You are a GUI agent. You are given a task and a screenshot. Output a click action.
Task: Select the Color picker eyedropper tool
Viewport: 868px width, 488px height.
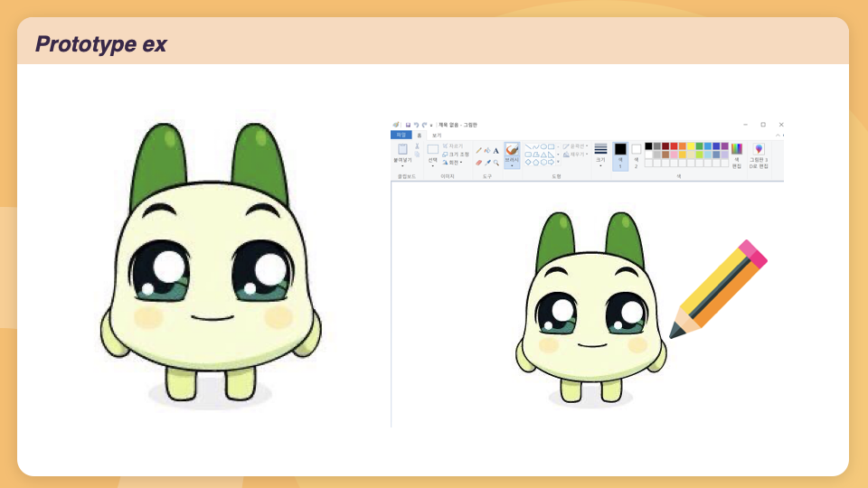pos(487,163)
